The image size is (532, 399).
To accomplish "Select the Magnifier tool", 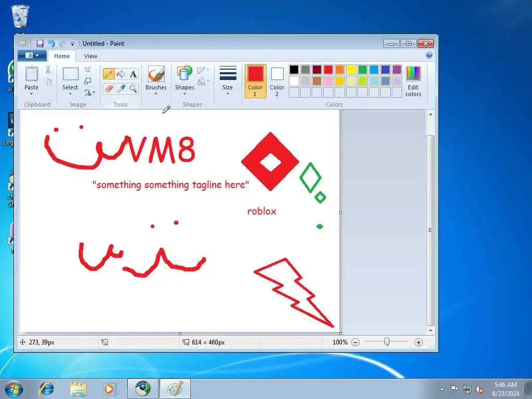I will tap(133, 88).
